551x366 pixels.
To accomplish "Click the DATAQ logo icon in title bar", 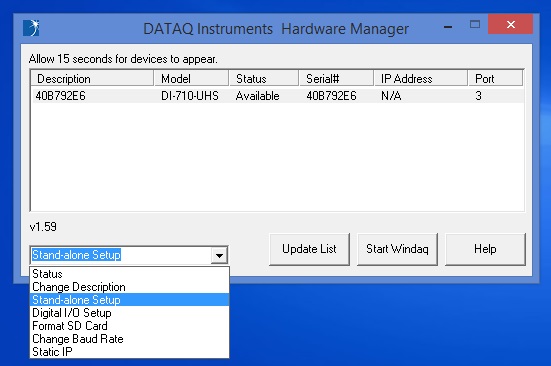I will (31, 28).
